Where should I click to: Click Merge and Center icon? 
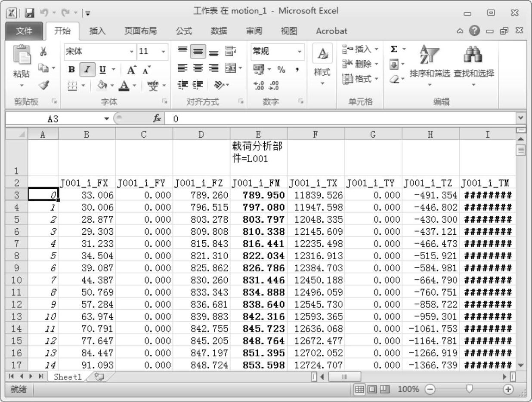[230, 68]
